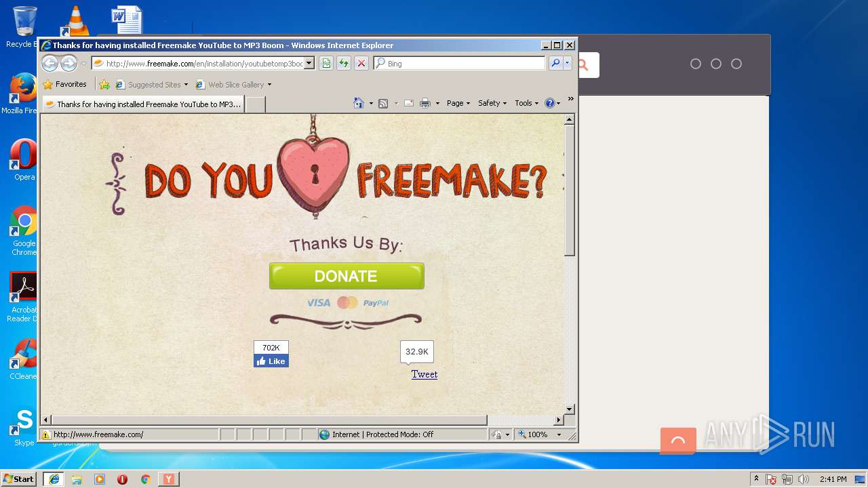This screenshot has height=488, width=868.
Task: Click the Opera taskbar icon
Action: pos(123,479)
